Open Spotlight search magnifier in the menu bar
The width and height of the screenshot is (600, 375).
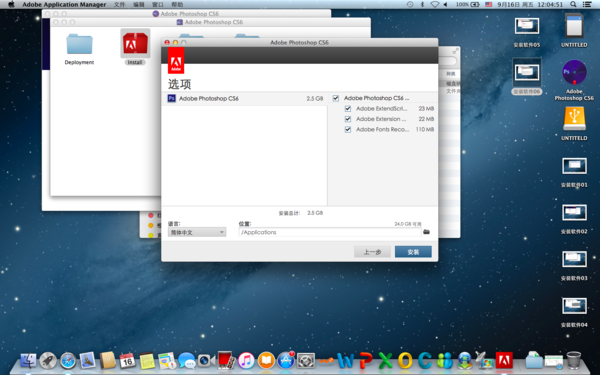pos(573,5)
